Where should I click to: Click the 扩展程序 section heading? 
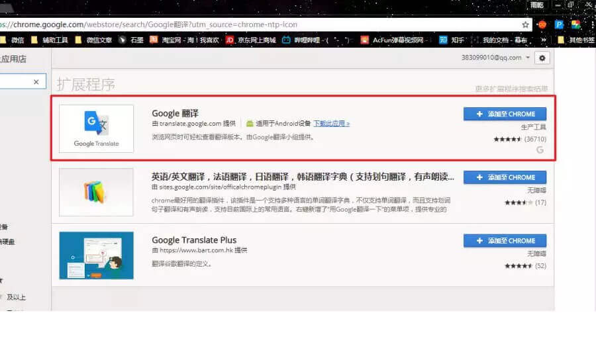click(x=86, y=84)
